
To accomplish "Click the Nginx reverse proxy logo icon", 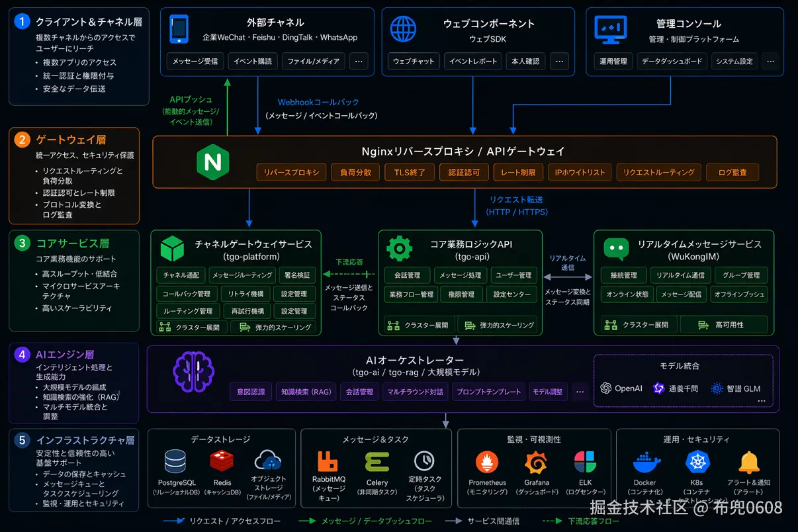I will click(x=212, y=161).
